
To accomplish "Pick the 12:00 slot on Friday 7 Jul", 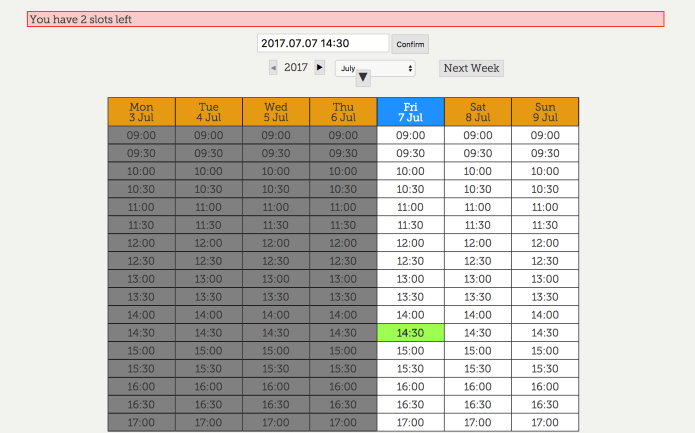I will 410,243.
